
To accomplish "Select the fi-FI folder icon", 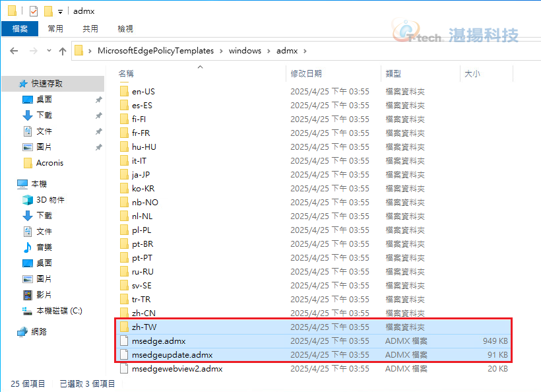I will tap(124, 119).
